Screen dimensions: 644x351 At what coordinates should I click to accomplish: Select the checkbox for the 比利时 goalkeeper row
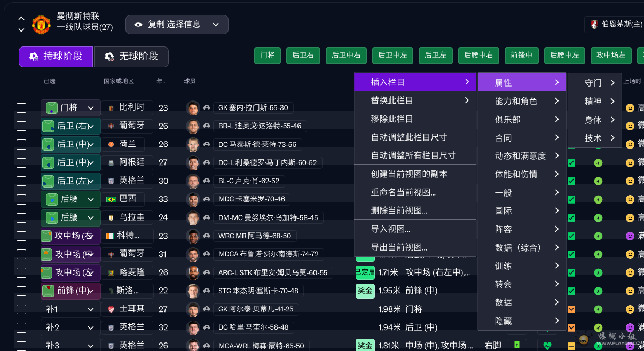[x=21, y=107]
